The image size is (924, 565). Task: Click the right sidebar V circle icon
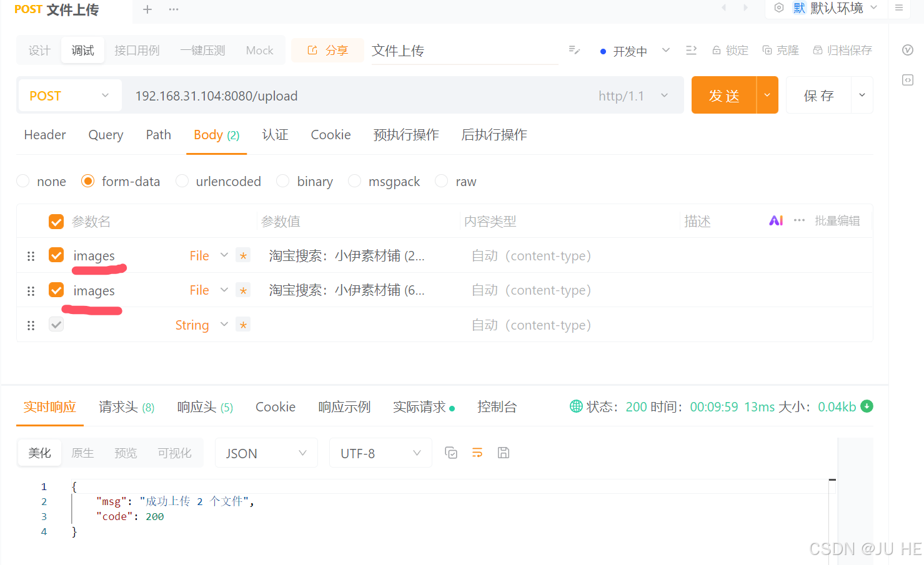coord(908,50)
